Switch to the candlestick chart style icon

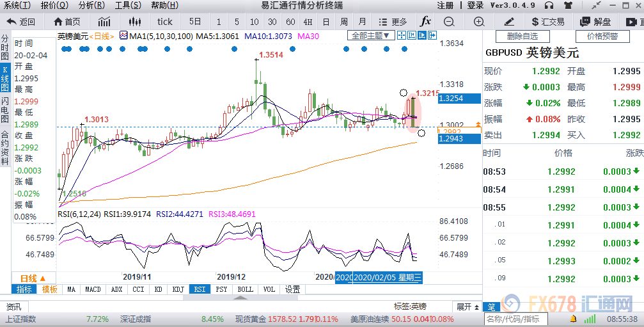[x=135, y=22]
